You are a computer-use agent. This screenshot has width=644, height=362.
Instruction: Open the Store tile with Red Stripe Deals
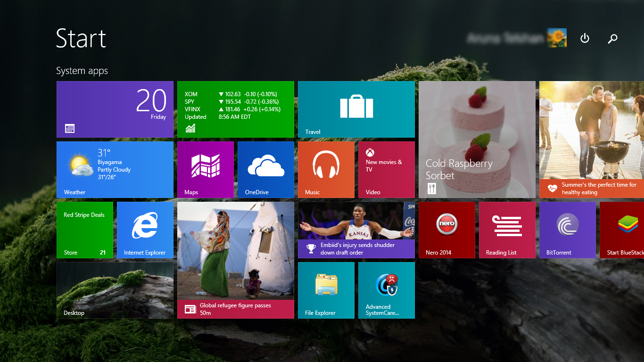(85, 230)
